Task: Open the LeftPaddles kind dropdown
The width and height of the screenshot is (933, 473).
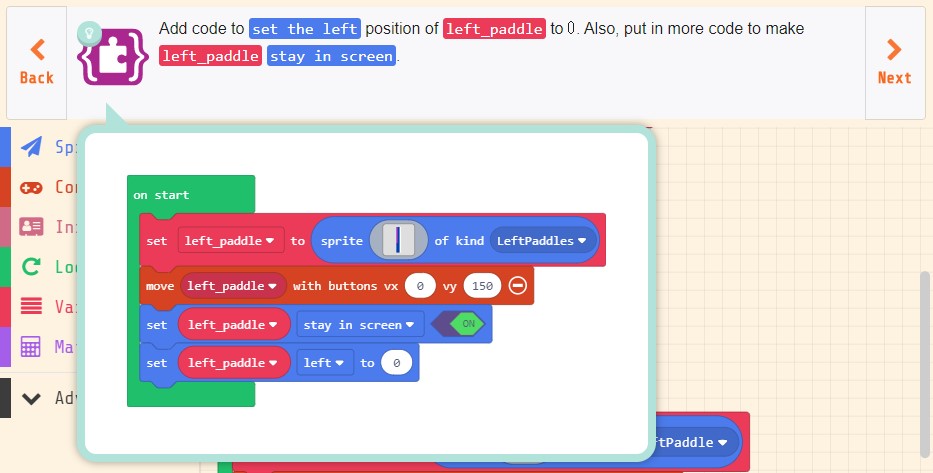Action: point(543,241)
